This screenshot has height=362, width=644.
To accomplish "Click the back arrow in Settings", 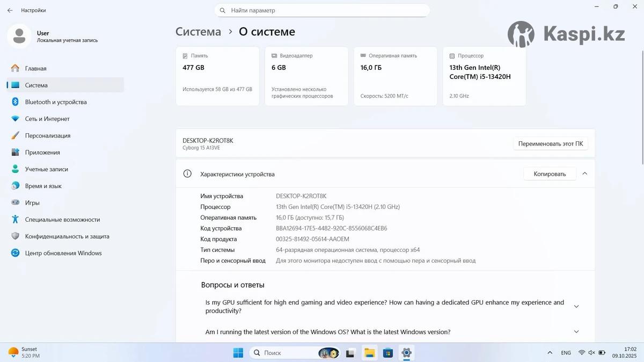I will point(10,10).
